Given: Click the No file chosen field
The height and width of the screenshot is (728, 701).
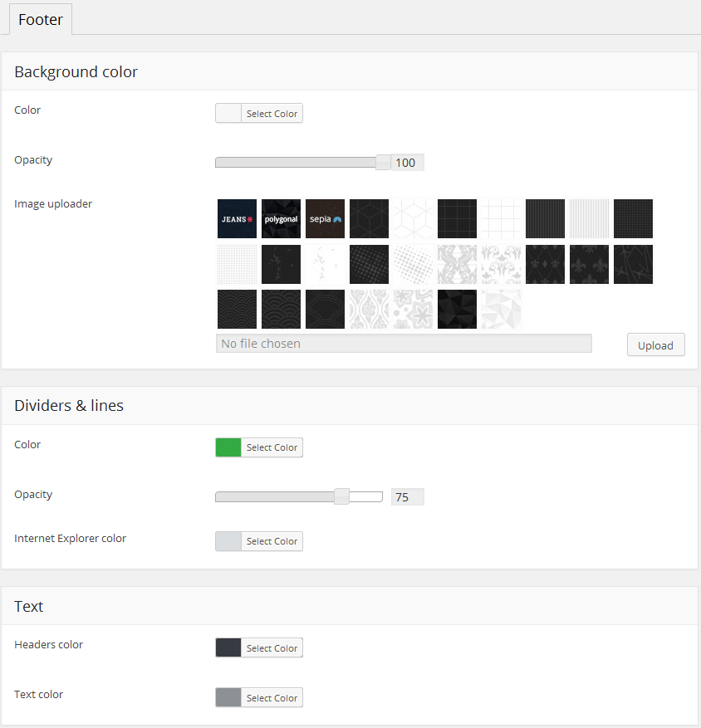Looking at the screenshot, I should 404,344.
